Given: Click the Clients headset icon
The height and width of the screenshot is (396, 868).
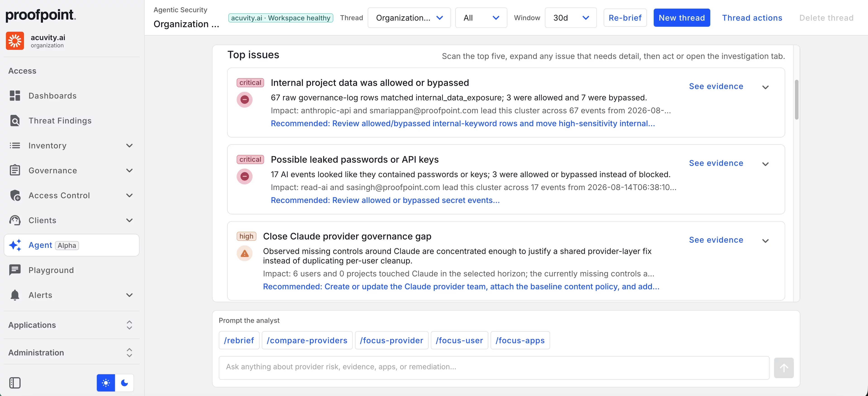Looking at the screenshot, I should pyautogui.click(x=15, y=221).
